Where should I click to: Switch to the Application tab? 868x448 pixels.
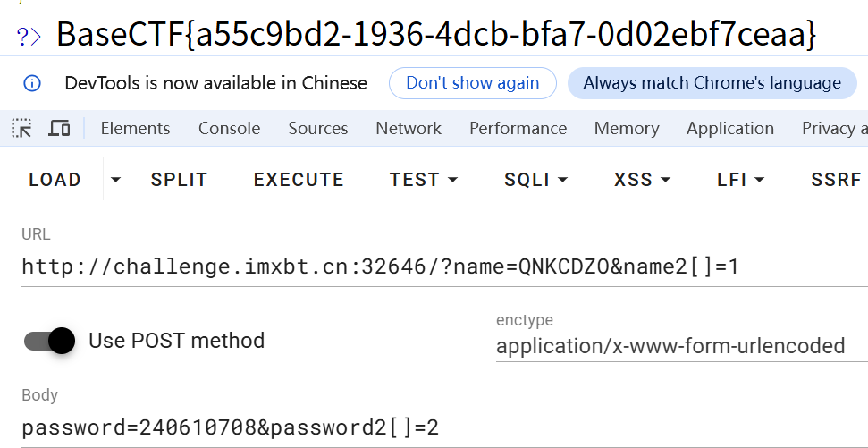(730, 129)
